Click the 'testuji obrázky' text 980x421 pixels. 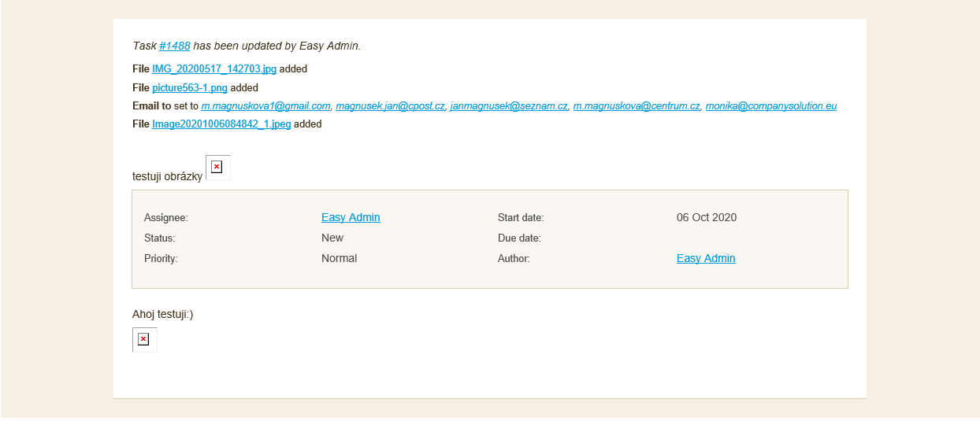pyautogui.click(x=167, y=176)
